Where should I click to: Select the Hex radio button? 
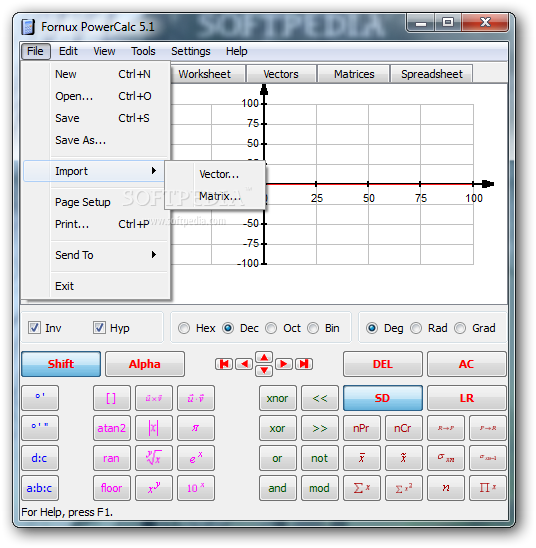pos(184,328)
